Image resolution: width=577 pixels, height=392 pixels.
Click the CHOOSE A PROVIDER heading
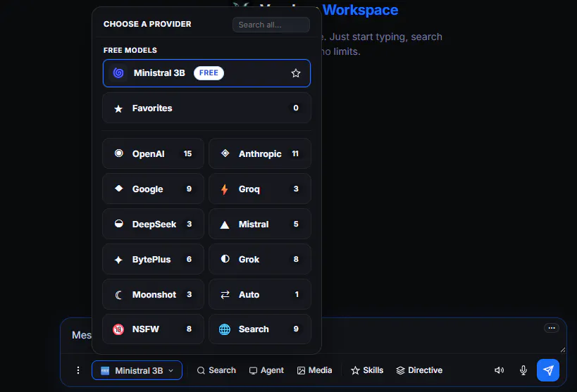point(147,24)
